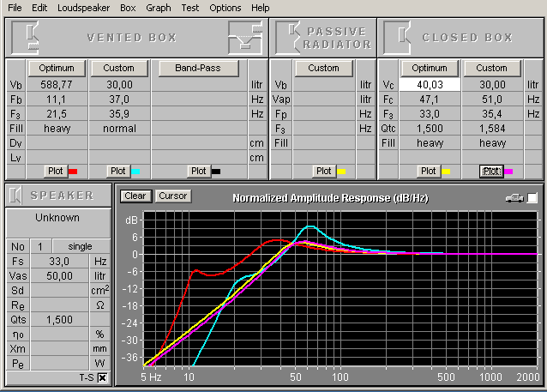Click the cyan plot color swatch
Image resolution: width=547 pixels, height=392 pixels.
[x=135, y=172]
